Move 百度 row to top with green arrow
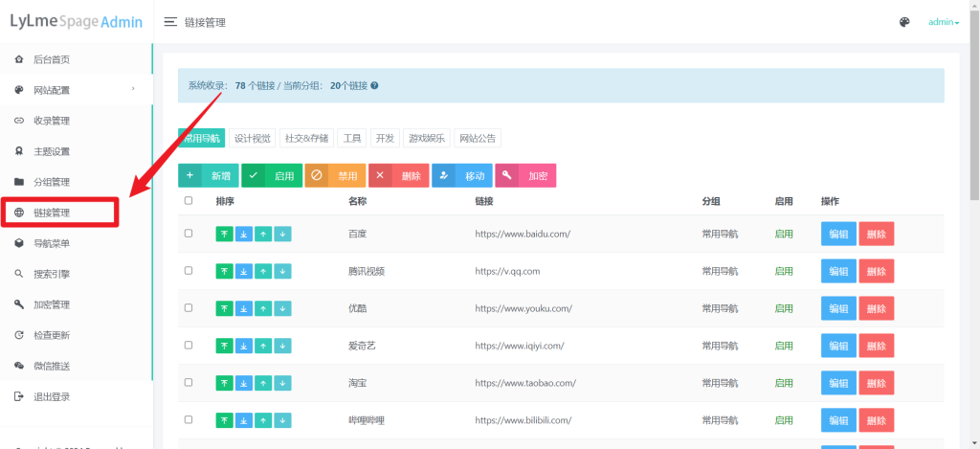The height and width of the screenshot is (449, 980). point(225,234)
